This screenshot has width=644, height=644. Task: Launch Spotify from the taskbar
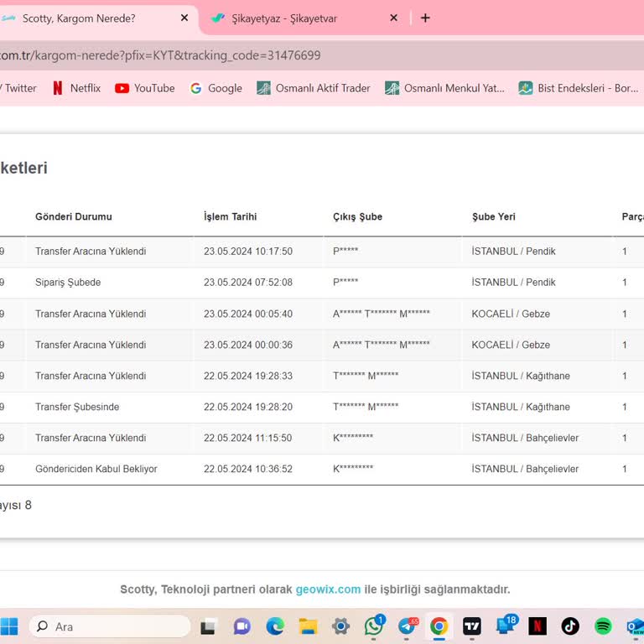pos(603,626)
